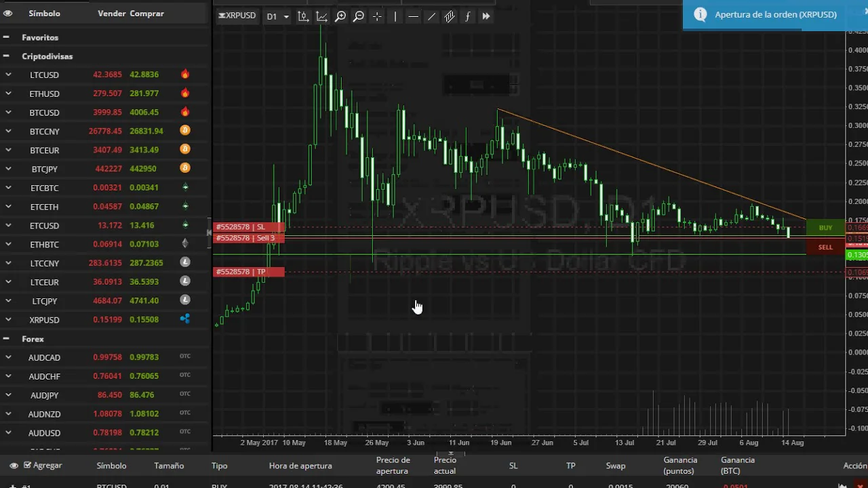
Task: Click the Bitcoin icon beside BTCEUR
Action: pos(184,149)
